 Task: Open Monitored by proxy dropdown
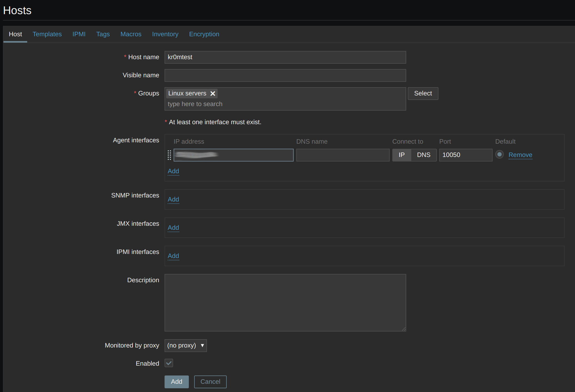click(x=186, y=346)
